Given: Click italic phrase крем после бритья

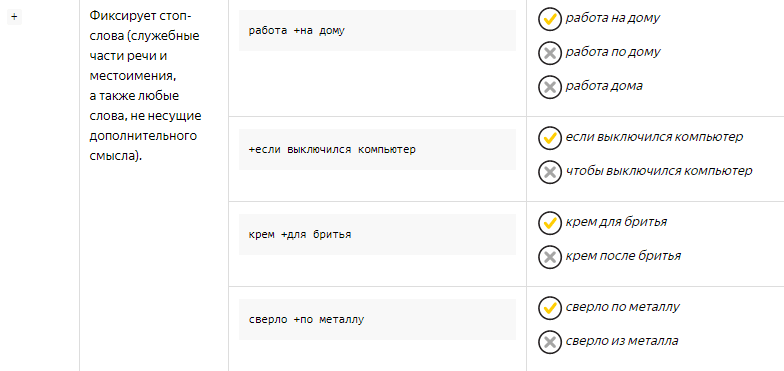Looking at the screenshot, I should tap(623, 256).
